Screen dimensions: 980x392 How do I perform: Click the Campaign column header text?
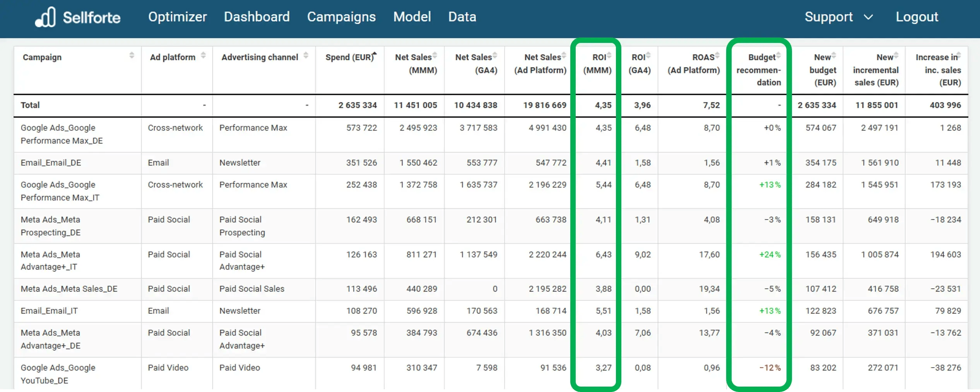(x=42, y=57)
